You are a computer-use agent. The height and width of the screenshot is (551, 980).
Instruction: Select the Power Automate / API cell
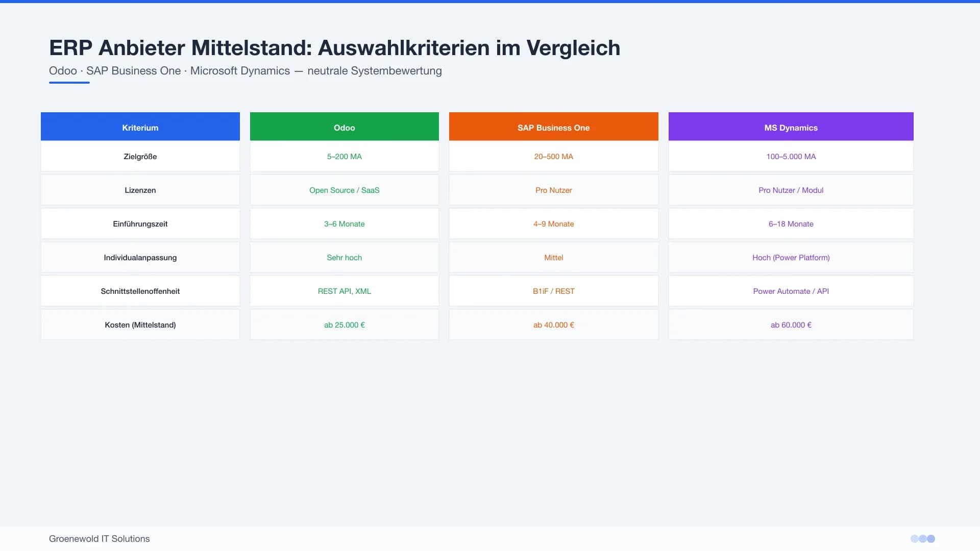[x=791, y=291]
